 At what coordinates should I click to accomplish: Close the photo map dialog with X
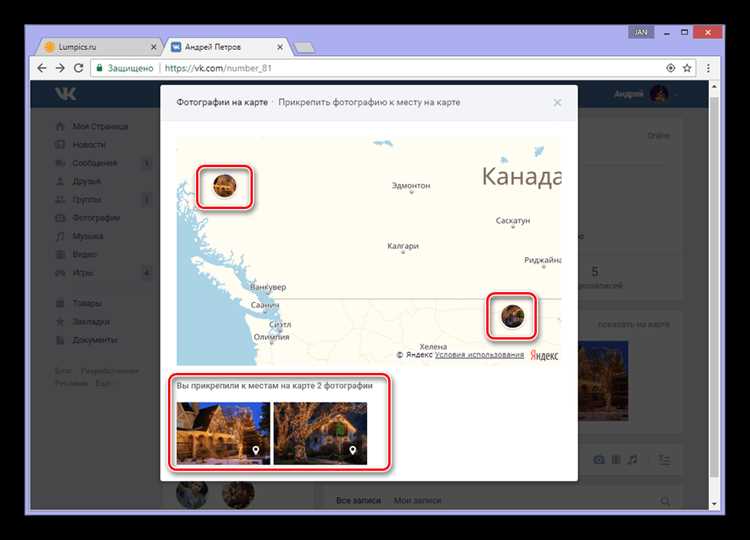(557, 102)
